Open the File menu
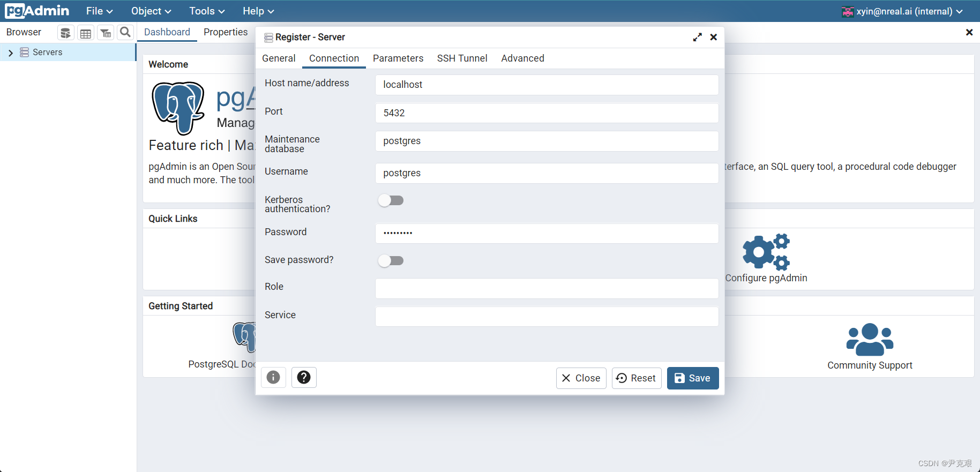The height and width of the screenshot is (472, 980). [x=100, y=11]
